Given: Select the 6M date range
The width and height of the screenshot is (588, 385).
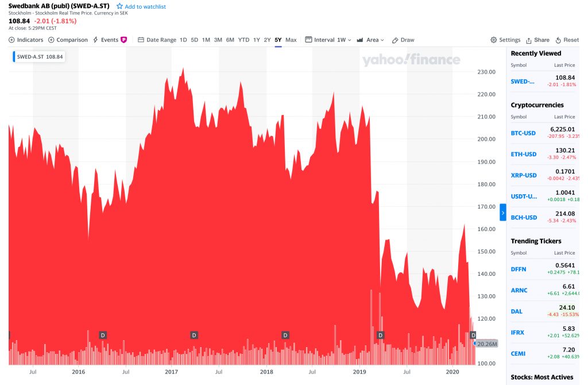Looking at the screenshot, I should [230, 40].
